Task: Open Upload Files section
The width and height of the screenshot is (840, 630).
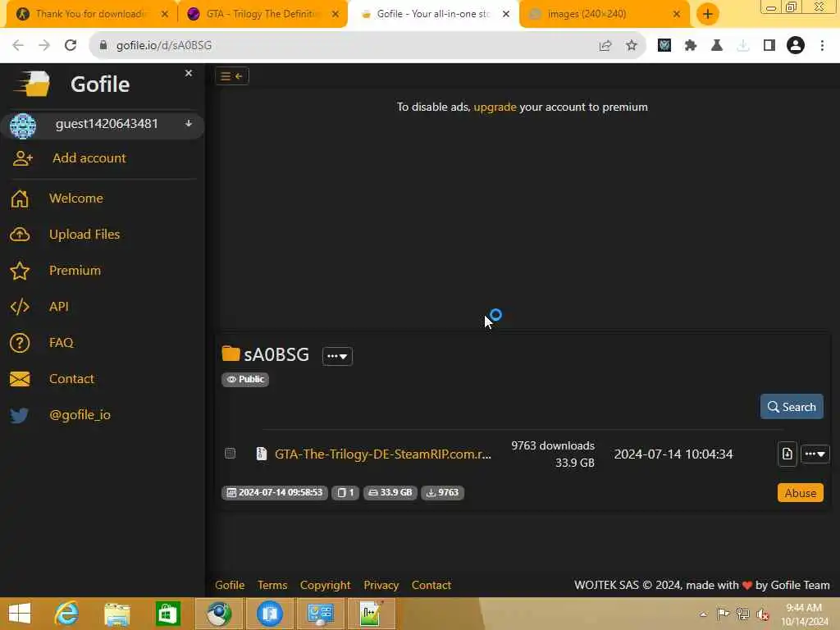Action: (x=84, y=234)
